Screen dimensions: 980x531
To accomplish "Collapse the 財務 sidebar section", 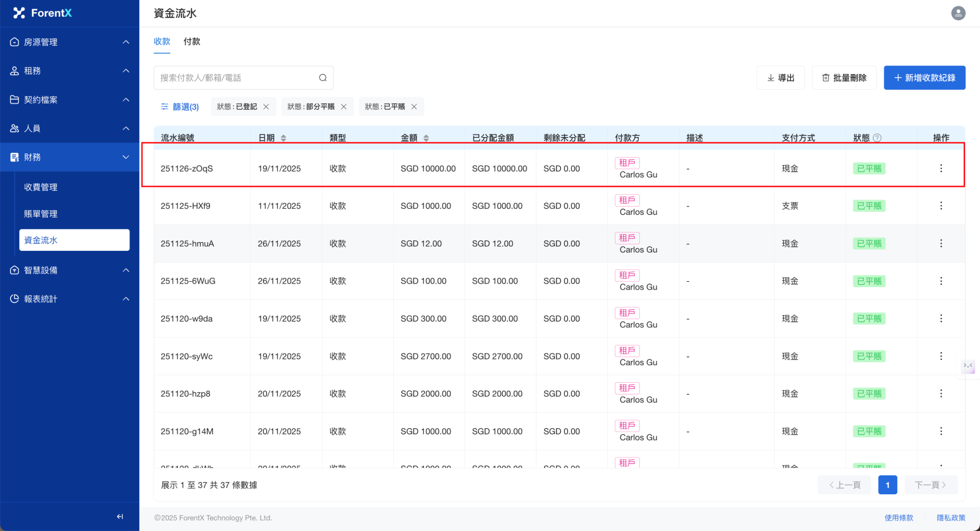I will click(69, 157).
